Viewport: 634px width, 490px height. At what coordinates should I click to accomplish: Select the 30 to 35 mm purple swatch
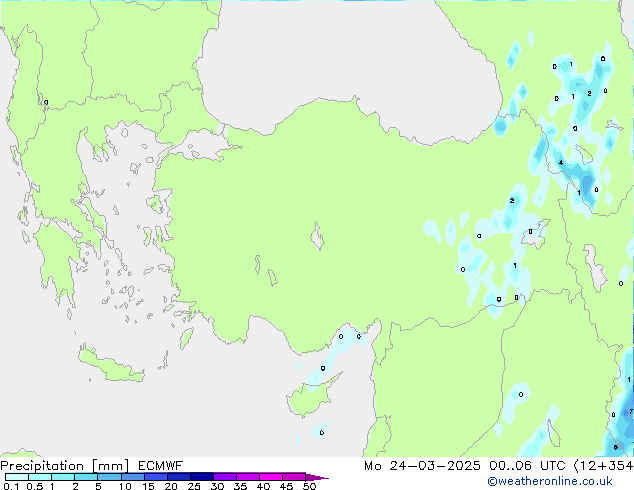pos(224,477)
